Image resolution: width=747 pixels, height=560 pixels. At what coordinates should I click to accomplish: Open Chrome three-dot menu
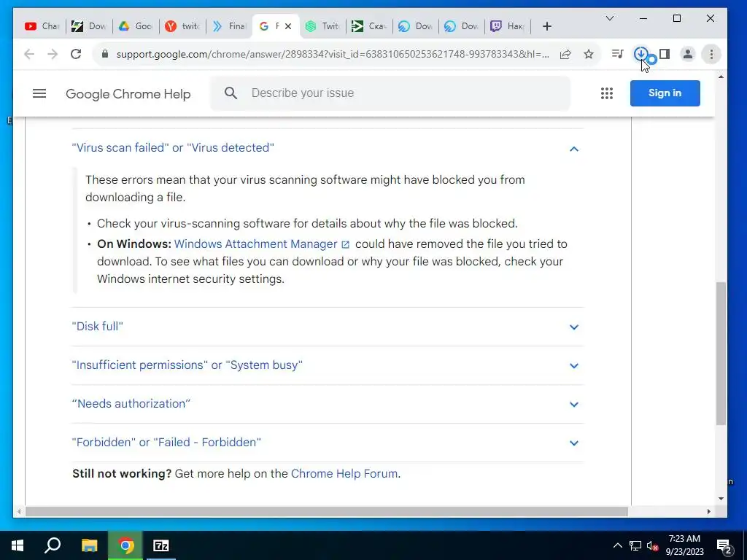pyautogui.click(x=711, y=54)
